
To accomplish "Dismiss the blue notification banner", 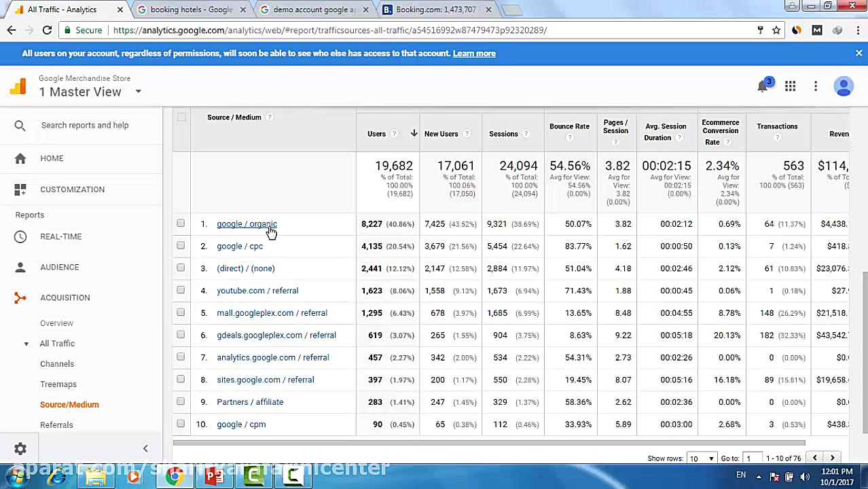I will pos(858,53).
